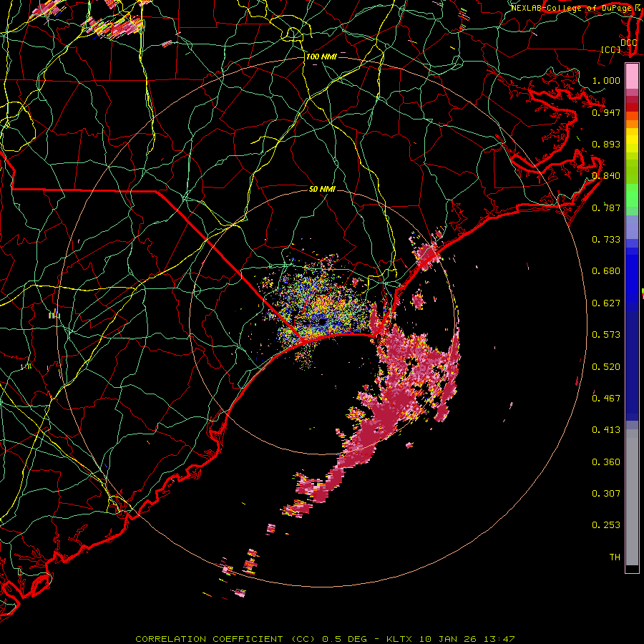Select the 0.840 legend value
Viewport: 644px width, 644px height.
click(606, 176)
